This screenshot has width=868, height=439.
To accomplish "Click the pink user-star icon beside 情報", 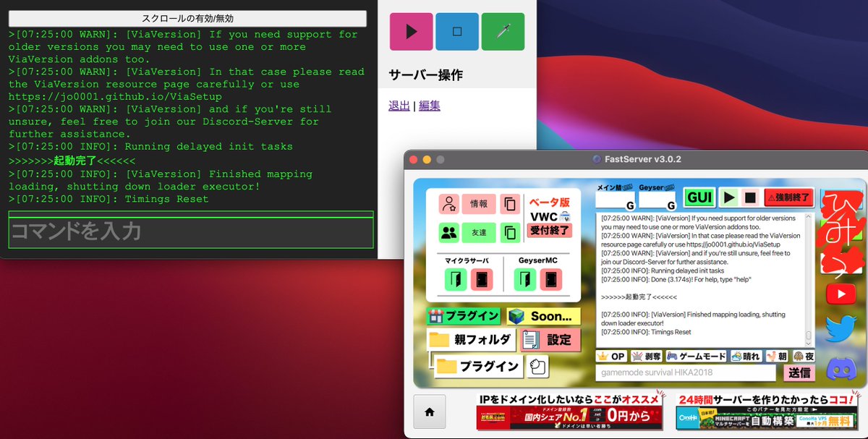I will coord(449,204).
